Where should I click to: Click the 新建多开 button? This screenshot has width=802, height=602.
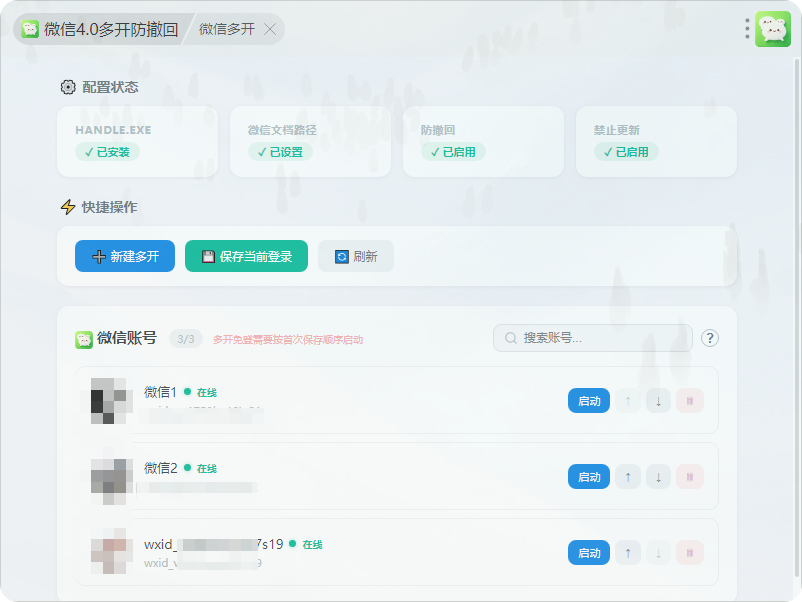[125, 256]
